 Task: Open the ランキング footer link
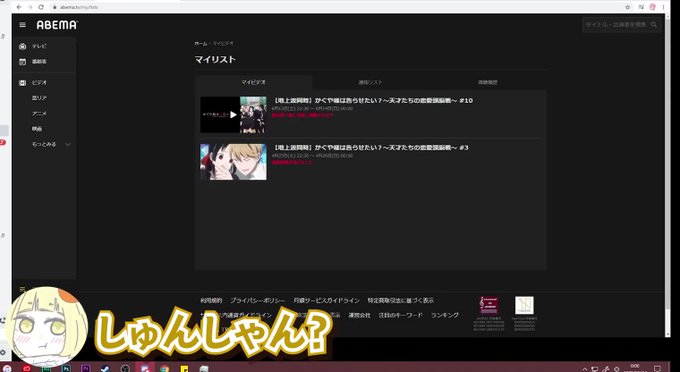[x=445, y=315]
